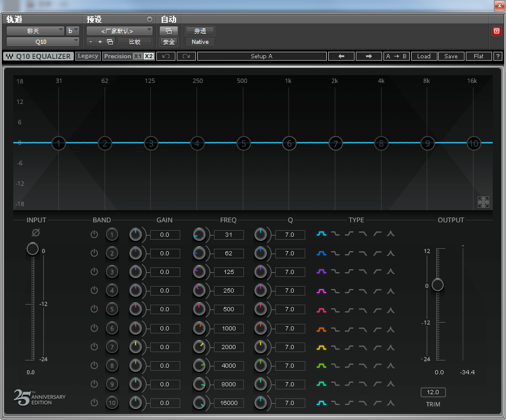Toggle power for band 1
This screenshot has height=420, width=506.
pyautogui.click(x=94, y=234)
